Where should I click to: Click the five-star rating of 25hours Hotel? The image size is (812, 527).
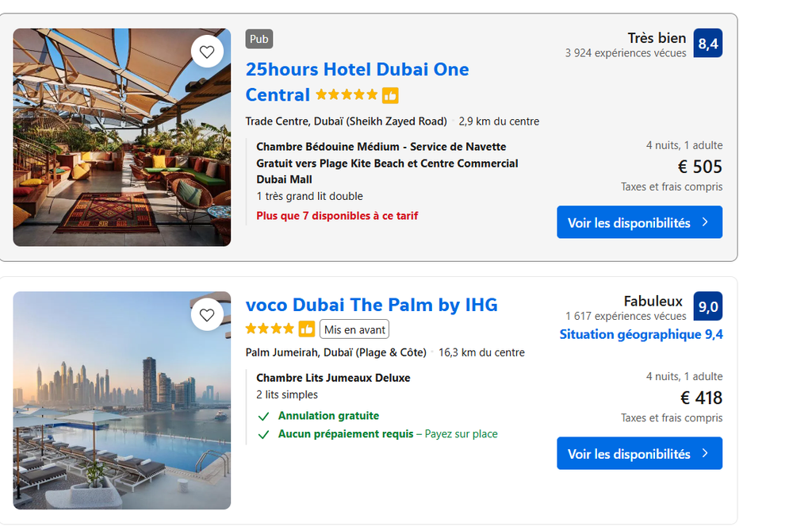(347, 94)
